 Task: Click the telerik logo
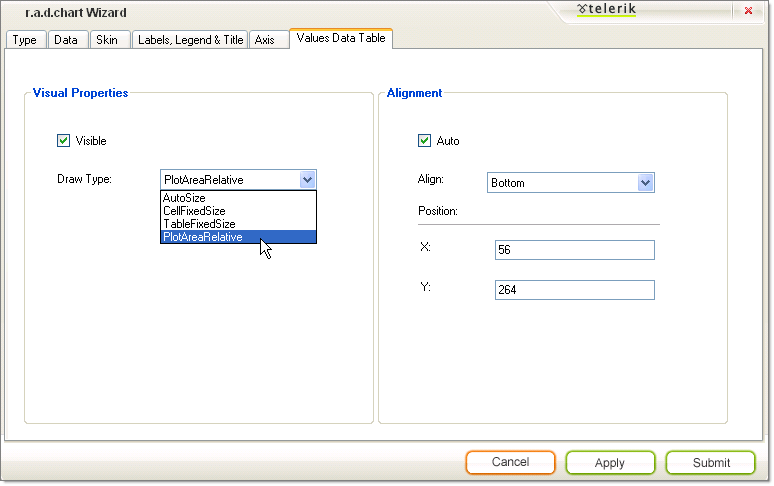606,9
